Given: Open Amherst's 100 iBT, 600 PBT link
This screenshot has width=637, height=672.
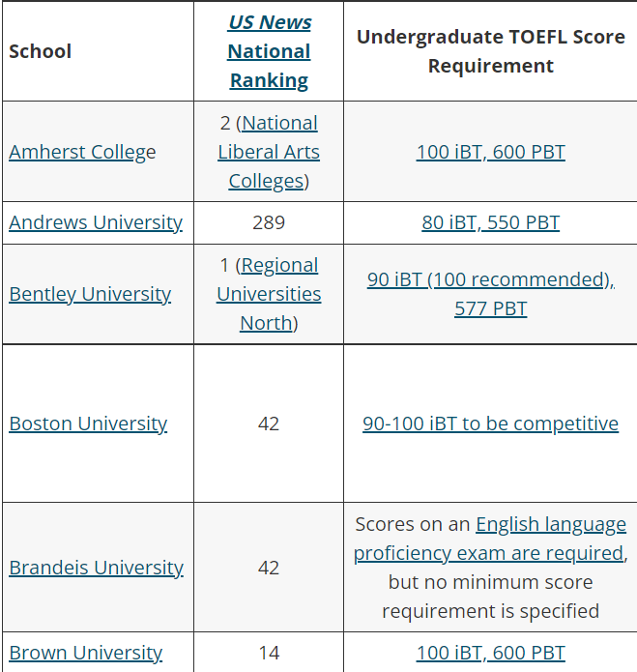Looking at the screenshot, I should pyautogui.click(x=490, y=152).
